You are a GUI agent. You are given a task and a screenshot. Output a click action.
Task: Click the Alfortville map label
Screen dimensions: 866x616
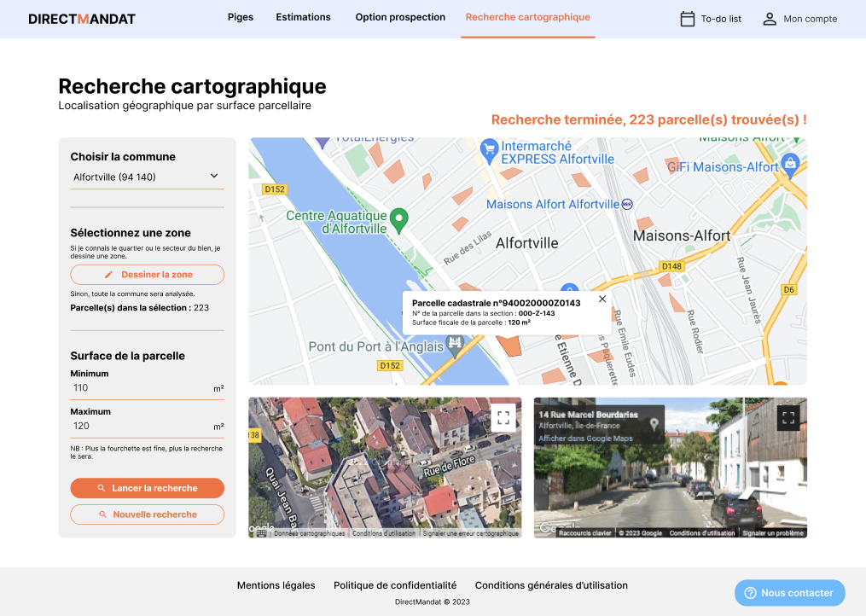(x=527, y=243)
